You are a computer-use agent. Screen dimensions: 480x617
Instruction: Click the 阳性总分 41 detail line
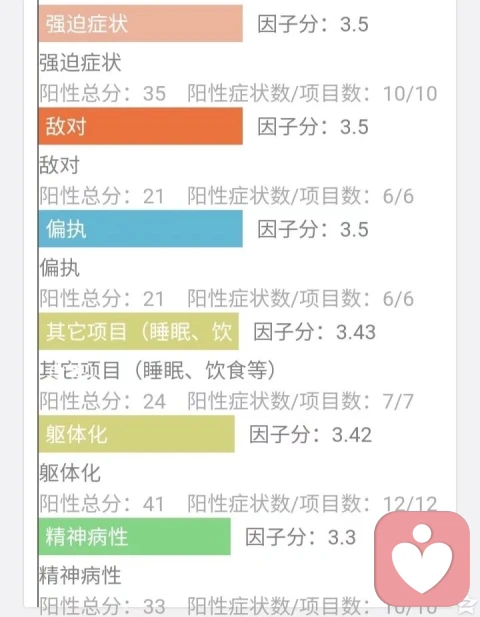[x=102, y=504]
